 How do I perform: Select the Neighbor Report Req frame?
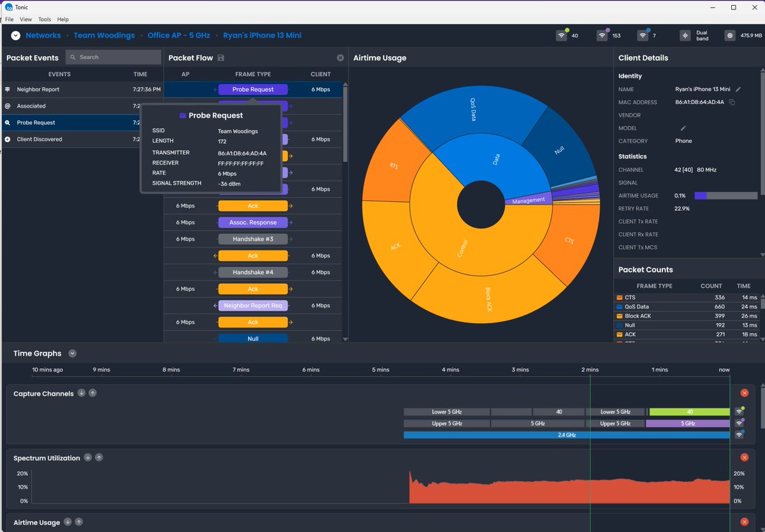[253, 305]
